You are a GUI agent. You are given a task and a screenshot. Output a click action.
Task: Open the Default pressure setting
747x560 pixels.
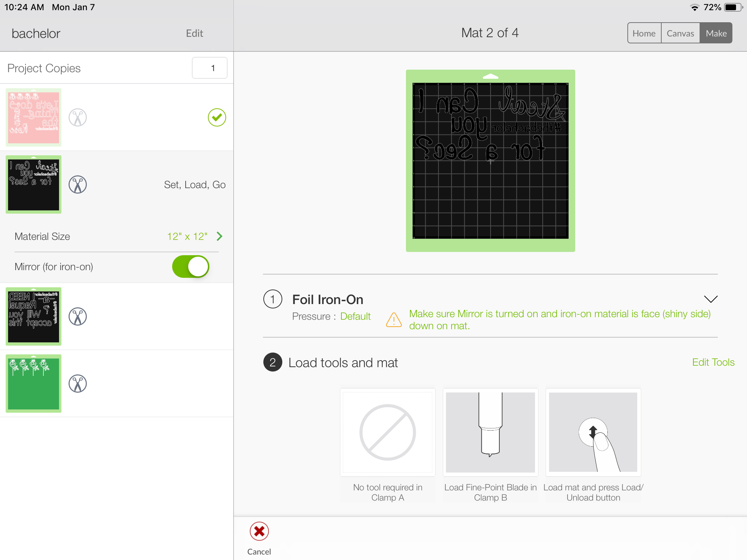pyautogui.click(x=355, y=316)
